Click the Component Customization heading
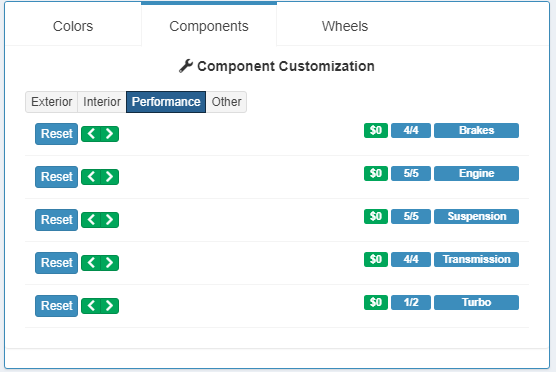 (x=286, y=66)
